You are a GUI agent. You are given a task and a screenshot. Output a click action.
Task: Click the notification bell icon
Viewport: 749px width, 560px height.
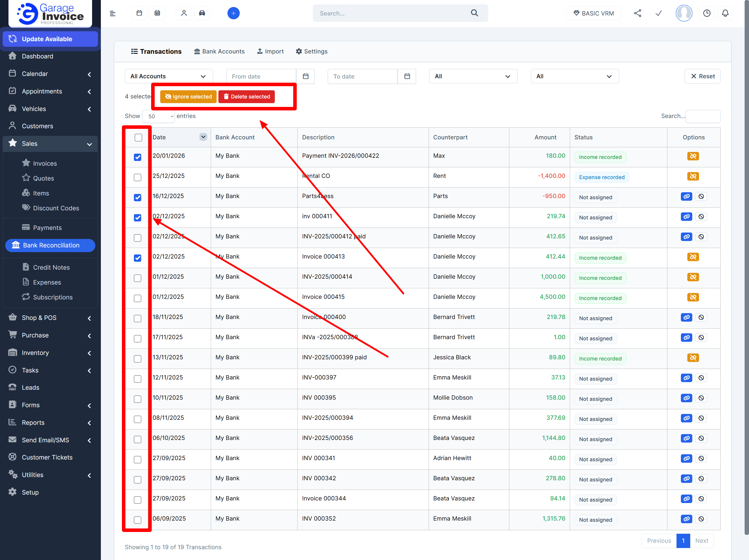(x=725, y=13)
